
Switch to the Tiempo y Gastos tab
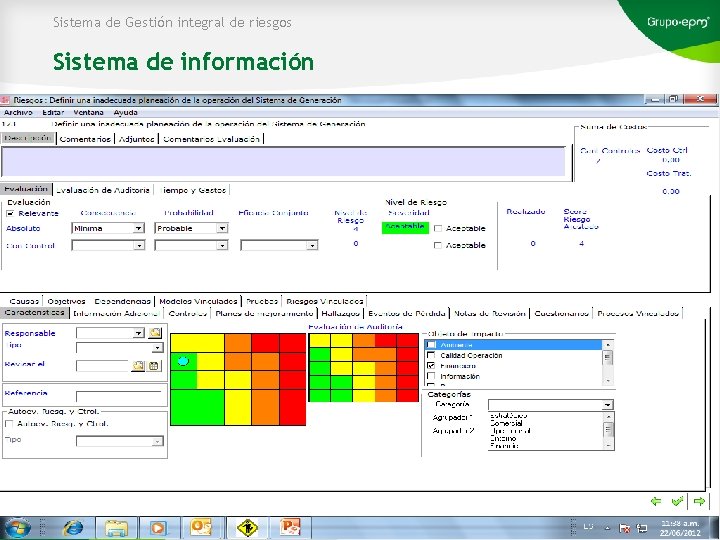coord(193,190)
